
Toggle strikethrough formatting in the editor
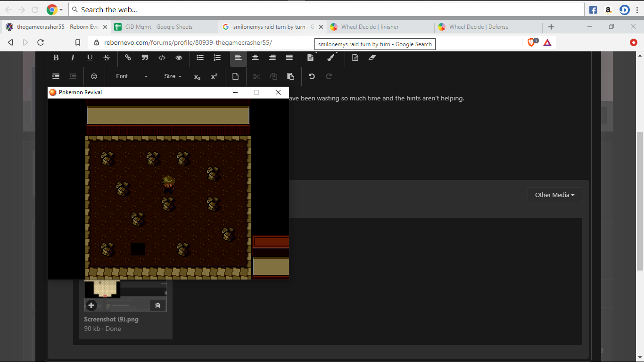pos(107,58)
